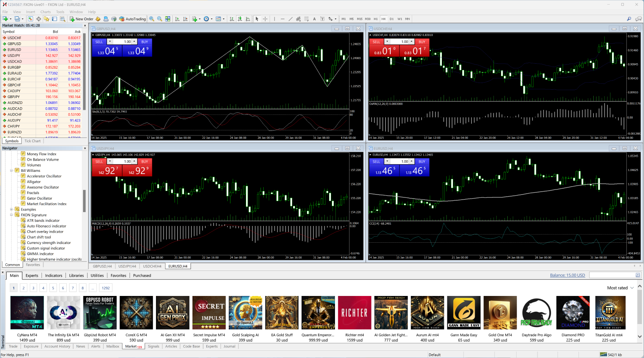Open the Tools menu

pos(60,12)
